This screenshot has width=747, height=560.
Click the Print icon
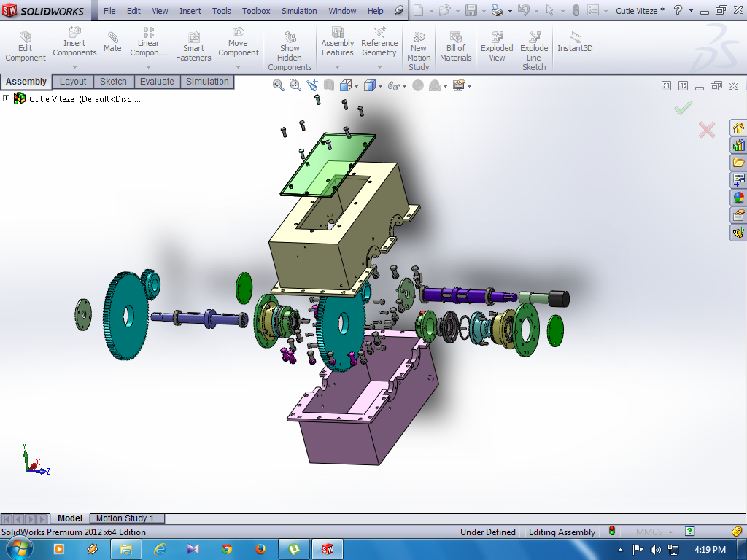click(x=497, y=10)
